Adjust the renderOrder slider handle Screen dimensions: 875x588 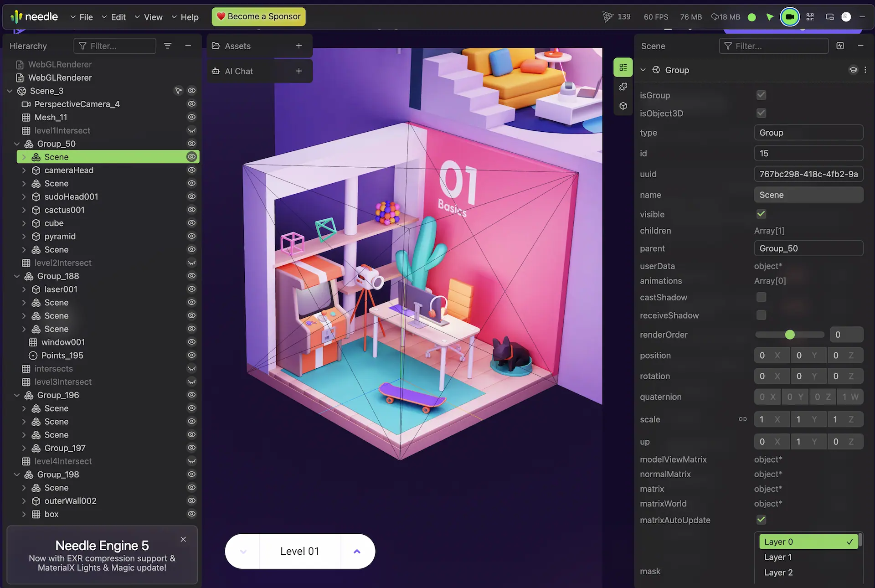pos(790,335)
